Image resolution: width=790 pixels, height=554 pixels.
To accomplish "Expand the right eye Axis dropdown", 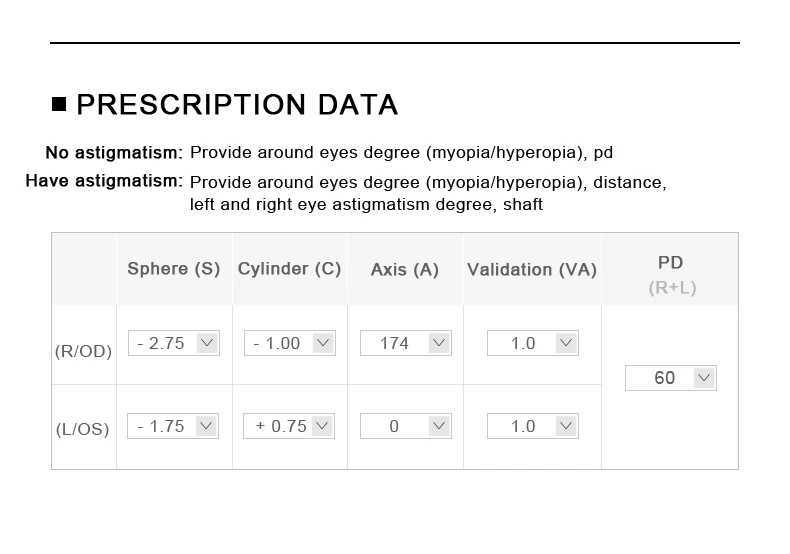I will pyautogui.click(x=405, y=343).
